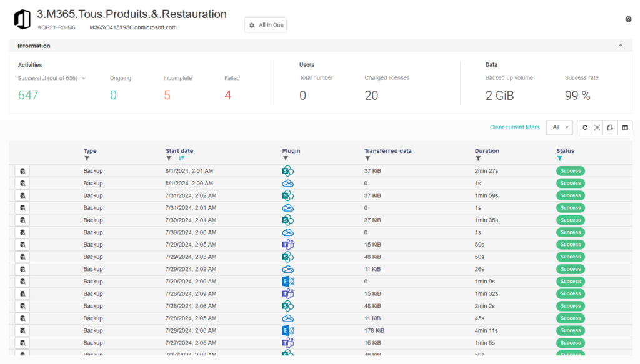Collapse the Information panel chevron
The width and height of the screenshot is (640, 364).
pyautogui.click(x=621, y=46)
